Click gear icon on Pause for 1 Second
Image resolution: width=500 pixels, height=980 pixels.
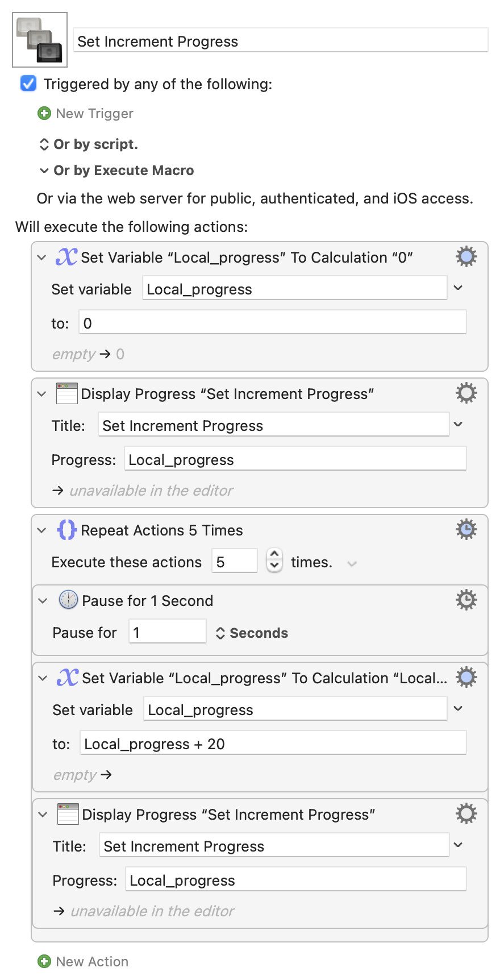[466, 600]
